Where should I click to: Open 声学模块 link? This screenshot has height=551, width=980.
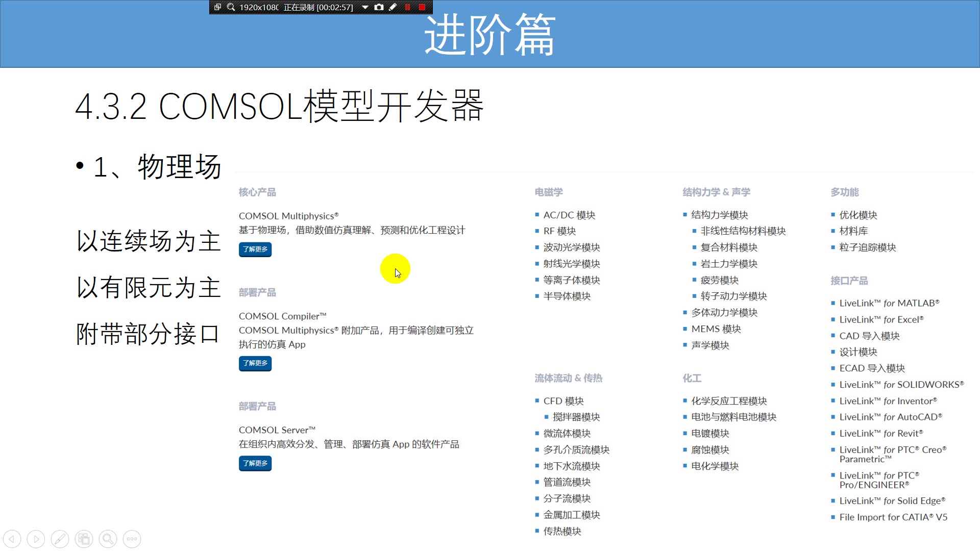pos(710,345)
